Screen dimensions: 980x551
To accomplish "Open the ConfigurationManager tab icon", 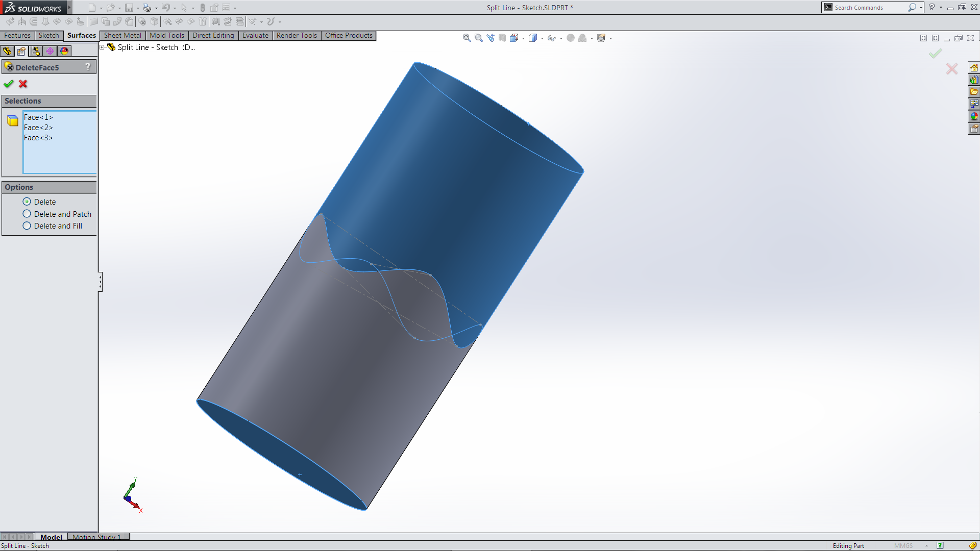I will click(36, 51).
